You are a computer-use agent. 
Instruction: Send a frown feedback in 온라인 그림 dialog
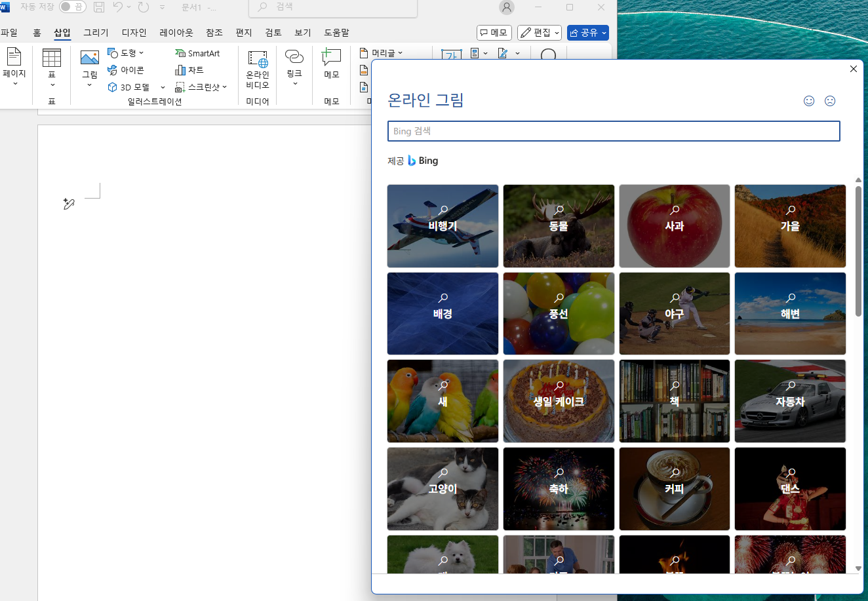tap(830, 101)
